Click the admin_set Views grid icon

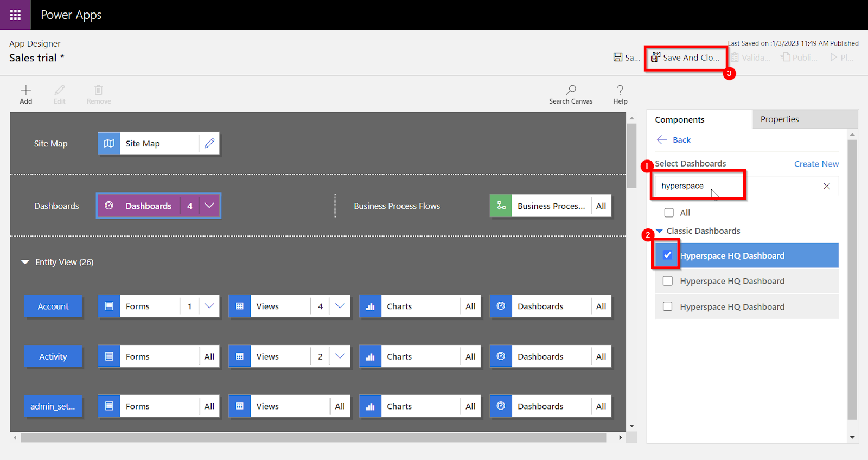(240, 406)
